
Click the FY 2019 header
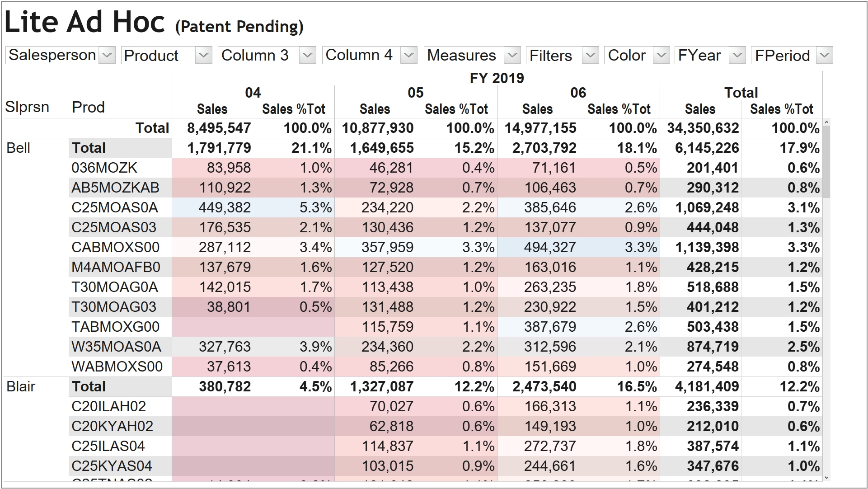click(497, 79)
